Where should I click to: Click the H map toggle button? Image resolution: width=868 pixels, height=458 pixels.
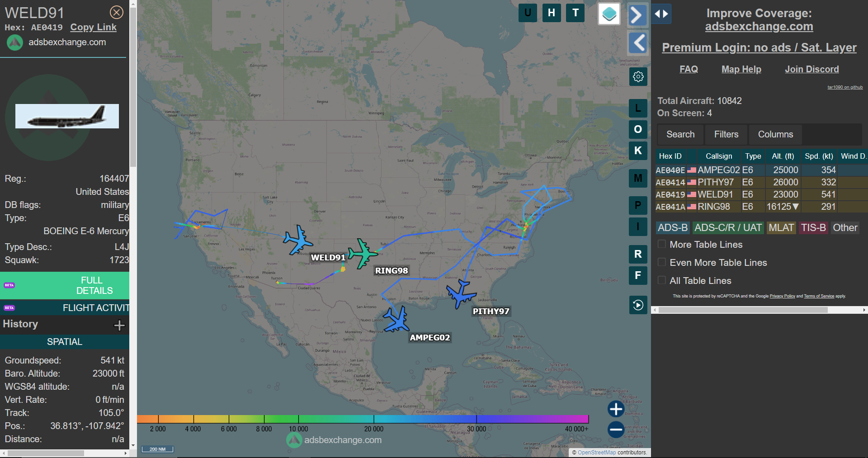[x=552, y=13]
